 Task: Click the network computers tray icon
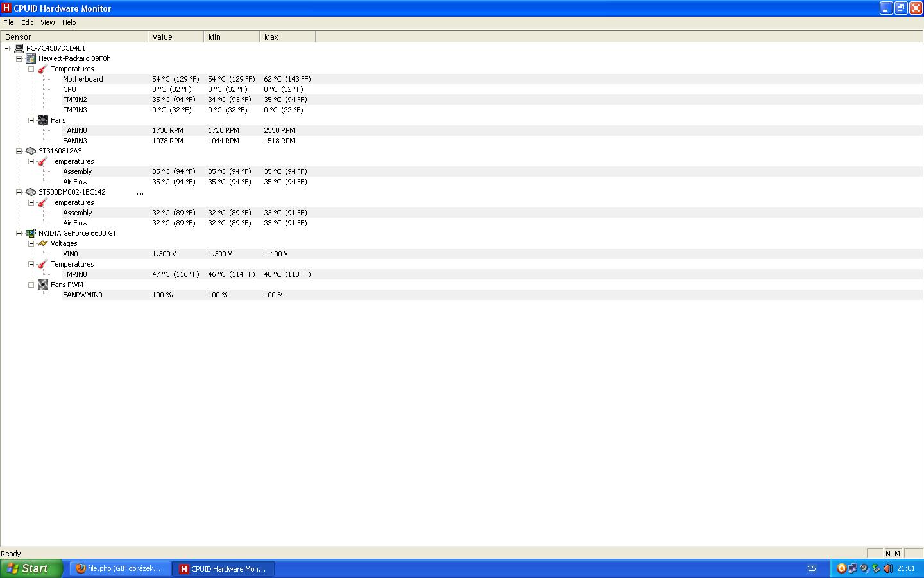pos(853,568)
